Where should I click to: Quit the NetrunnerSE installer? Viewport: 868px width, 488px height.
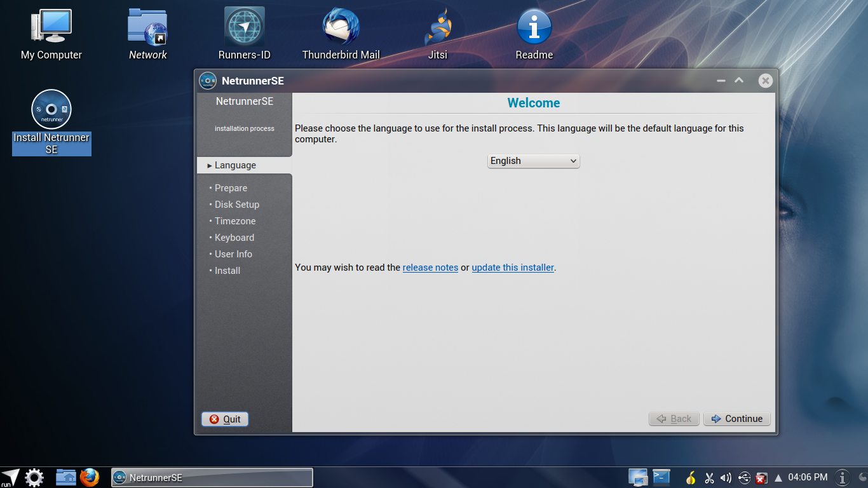[224, 418]
